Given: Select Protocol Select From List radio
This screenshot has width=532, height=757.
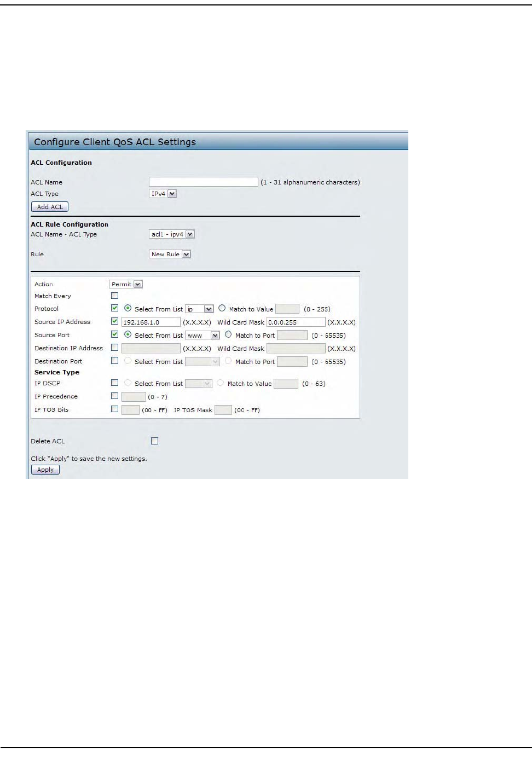Looking at the screenshot, I should (128, 308).
